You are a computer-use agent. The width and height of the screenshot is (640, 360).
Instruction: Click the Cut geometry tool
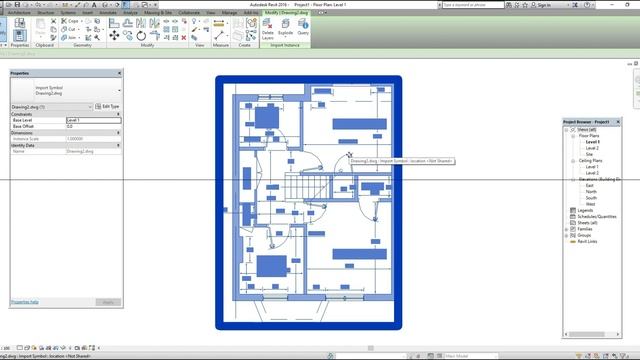[69, 29]
